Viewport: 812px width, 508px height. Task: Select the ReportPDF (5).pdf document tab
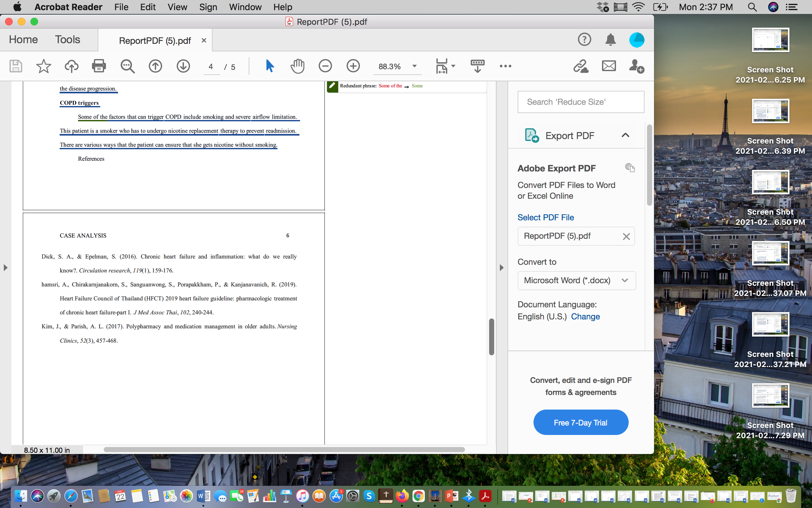(x=155, y=41)
